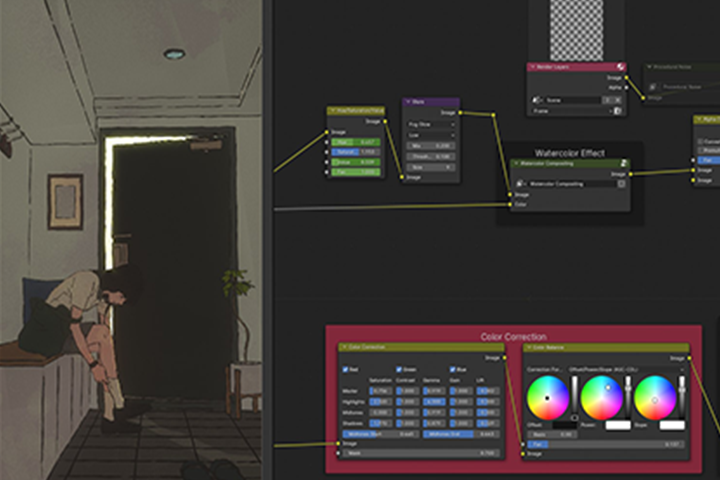Image resolution: width=720 pixels, height=480 pixels.
Task: Collapse the Glare node header arrow
Action: pos(408,102)
